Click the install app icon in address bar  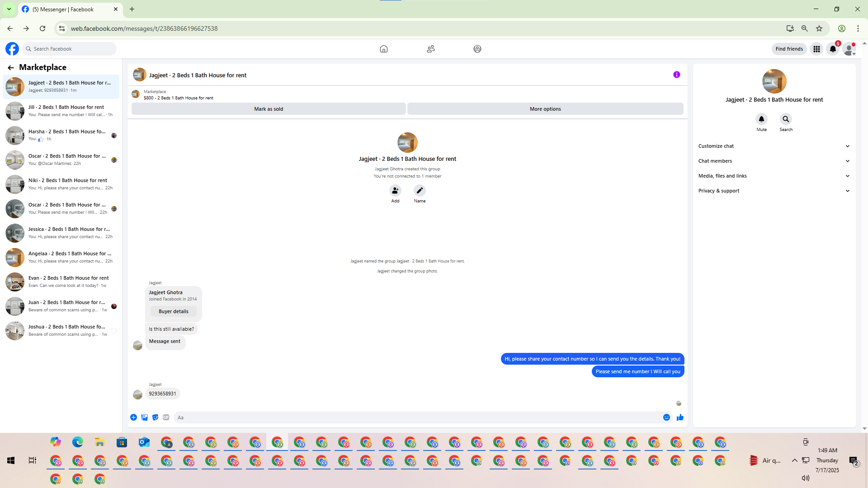click(790, 28)
